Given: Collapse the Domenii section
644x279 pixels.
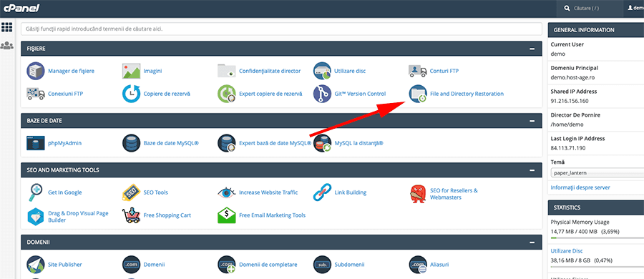Looking at the screenshot, I should click(532, 243).
